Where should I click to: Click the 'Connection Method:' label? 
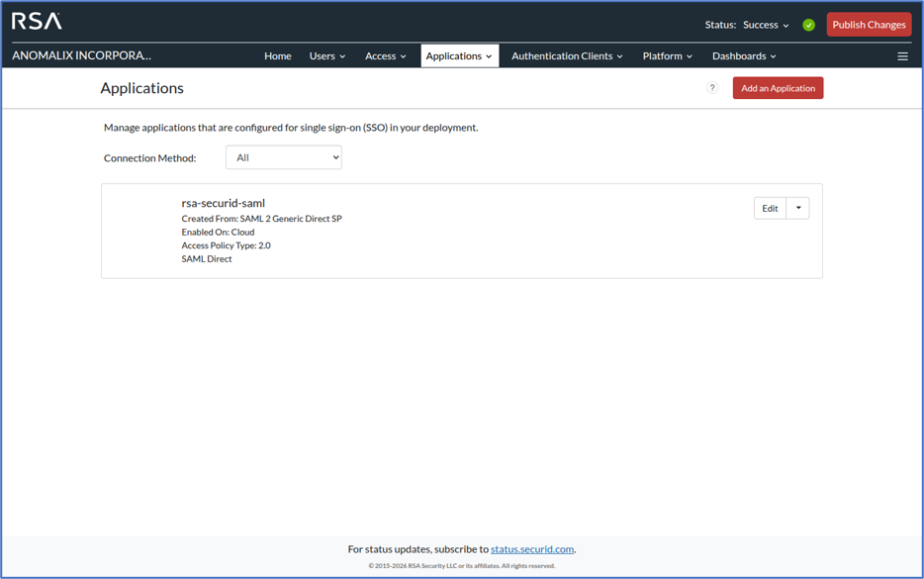coord(149,158)
